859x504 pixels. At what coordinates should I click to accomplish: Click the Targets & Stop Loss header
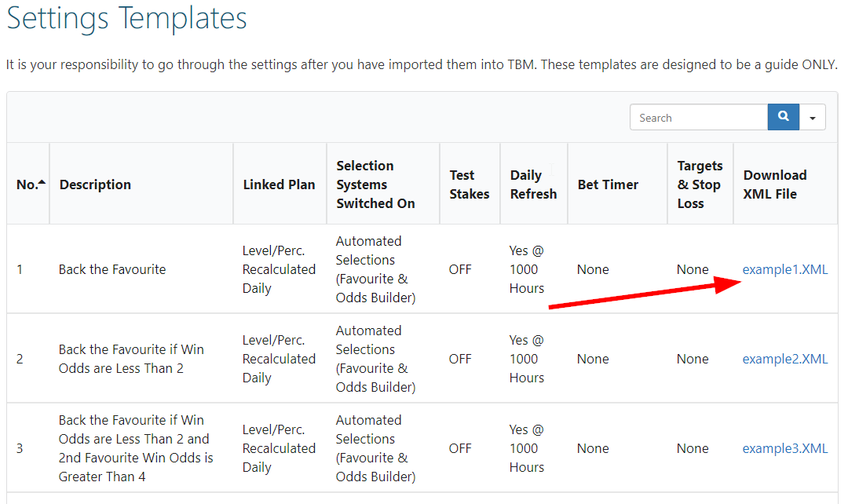(700, 184)
